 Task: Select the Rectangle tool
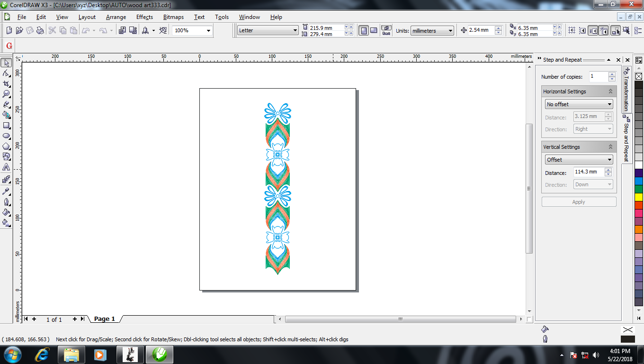tap(6, 125)
